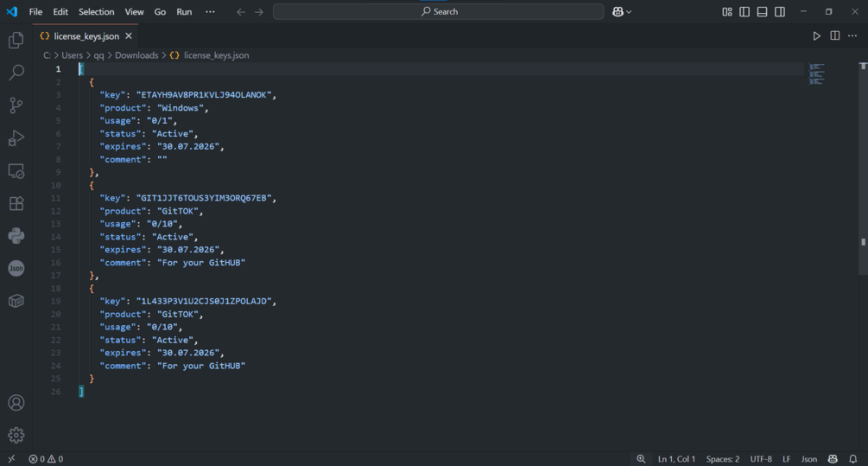Click the key value ETAYH9AV8PR1KVLJ94OLANOK
Viewport: 868px width, 466px height.
coord(203,95)
